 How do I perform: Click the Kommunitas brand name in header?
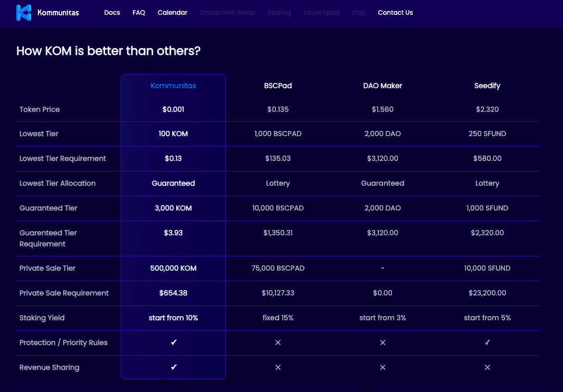[x=58, y=13]
